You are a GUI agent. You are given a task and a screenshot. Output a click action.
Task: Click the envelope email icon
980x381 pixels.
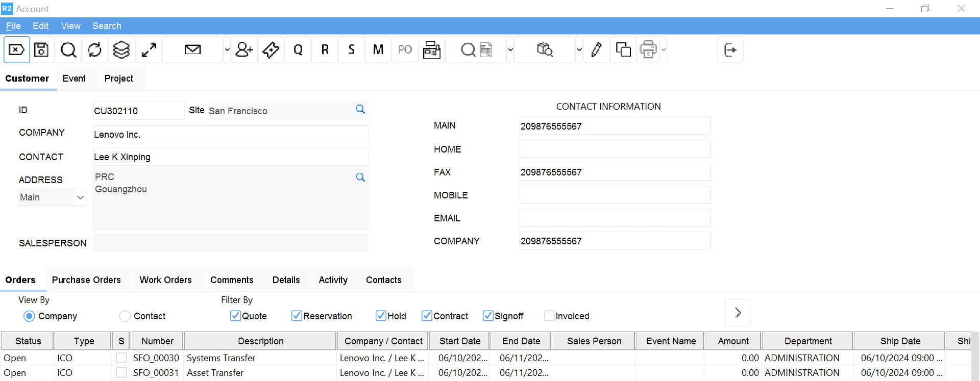(193, 50)
